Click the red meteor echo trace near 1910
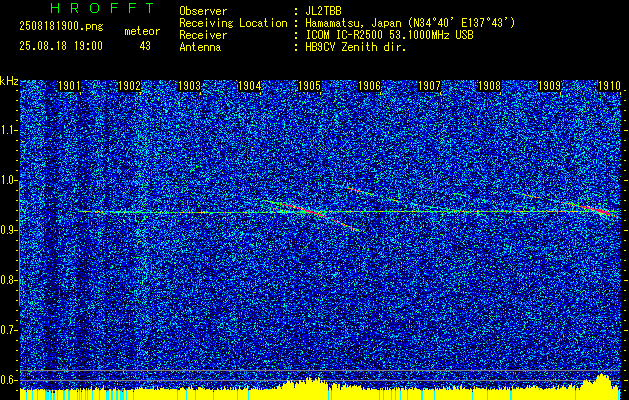The height and width of the screenshot is (400, 629). (x=598, y=209)
